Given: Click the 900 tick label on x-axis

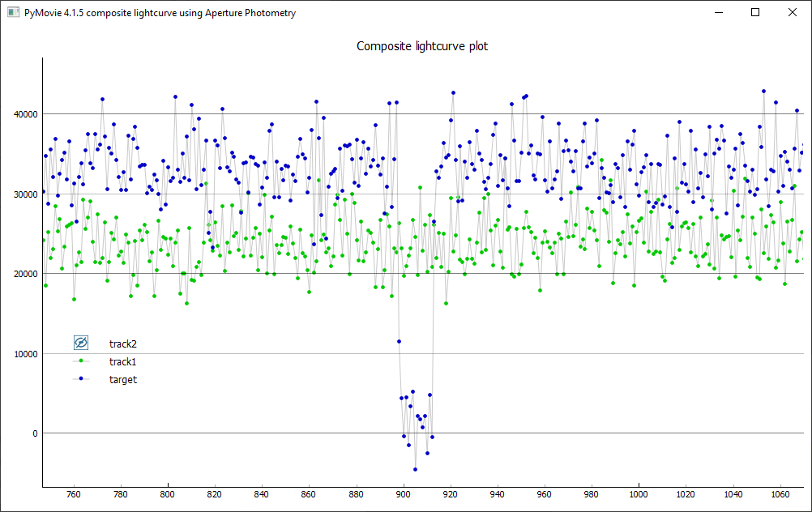Looking at the screenshot, I should tap(403, 493).
